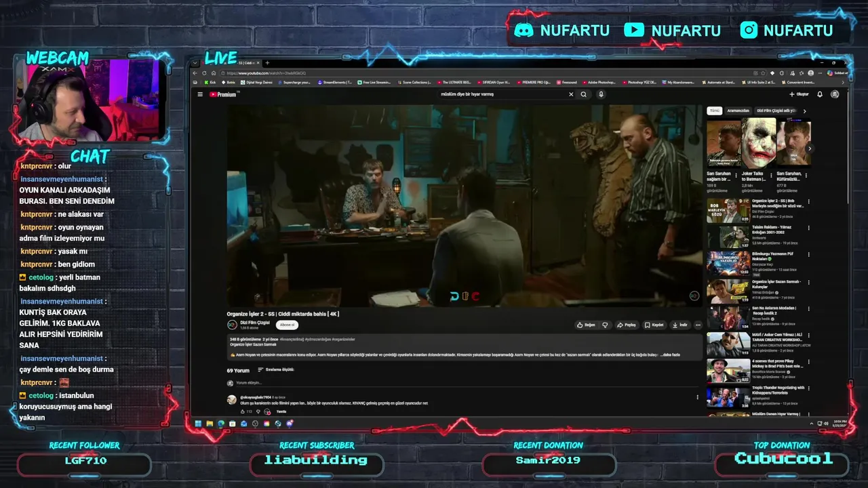Open the Bob Marley Organize İşler 2 video

pyautogui.click(x=728, y=211)
